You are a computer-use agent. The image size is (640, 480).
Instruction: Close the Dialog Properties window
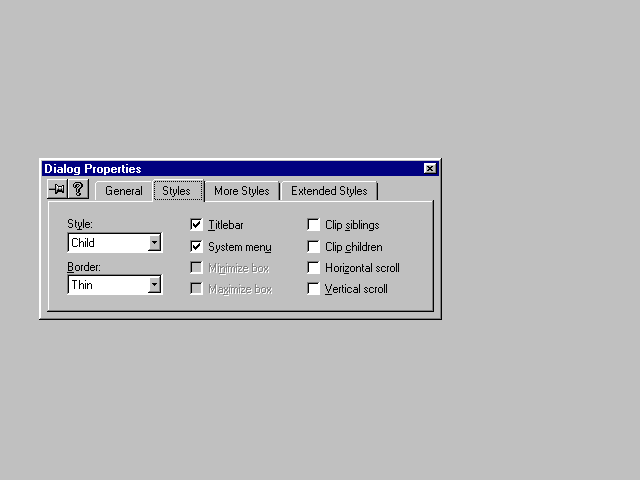pyautogui.click(x=430, y=168)
